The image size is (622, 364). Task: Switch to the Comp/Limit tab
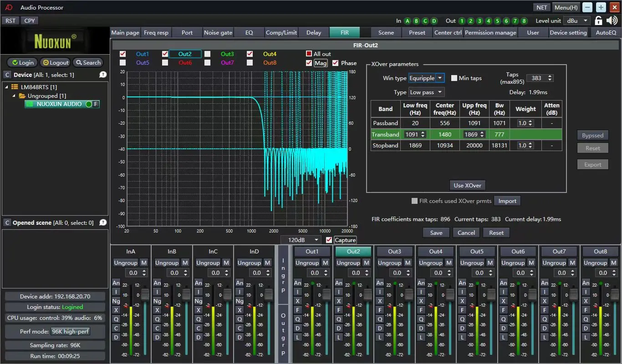tap(281, 33)
